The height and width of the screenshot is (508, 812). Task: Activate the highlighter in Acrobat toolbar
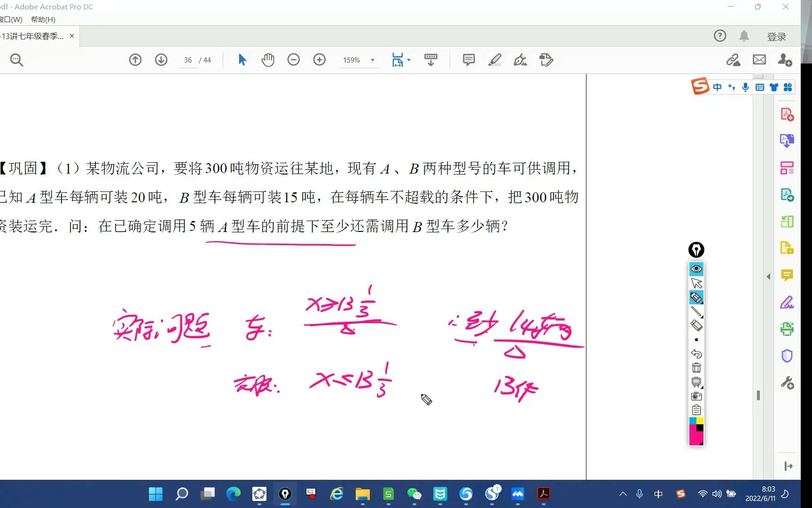[x=494, y=60]
